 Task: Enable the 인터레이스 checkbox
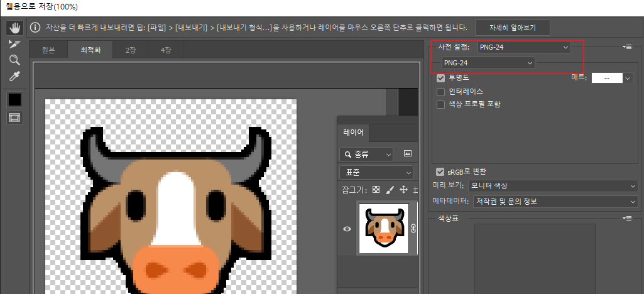[x=441, y=91]
